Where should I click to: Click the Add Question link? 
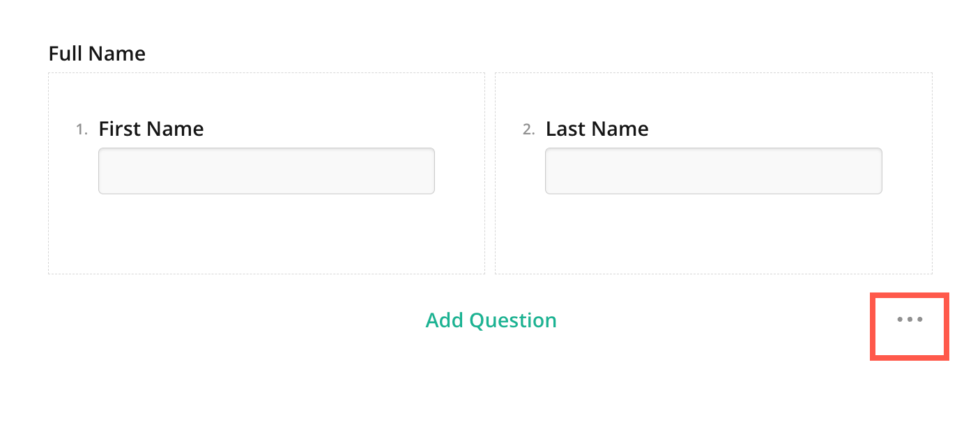click(491, 320)
